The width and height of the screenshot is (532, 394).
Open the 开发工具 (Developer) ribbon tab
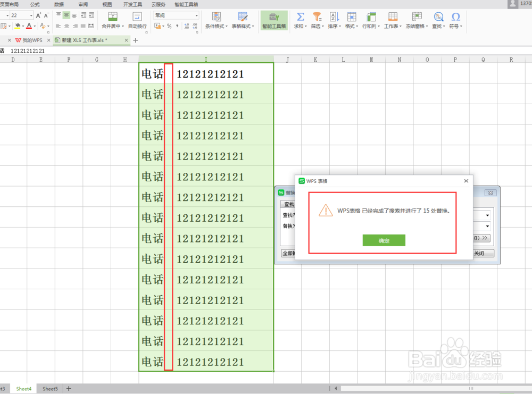tap(132, 4)
